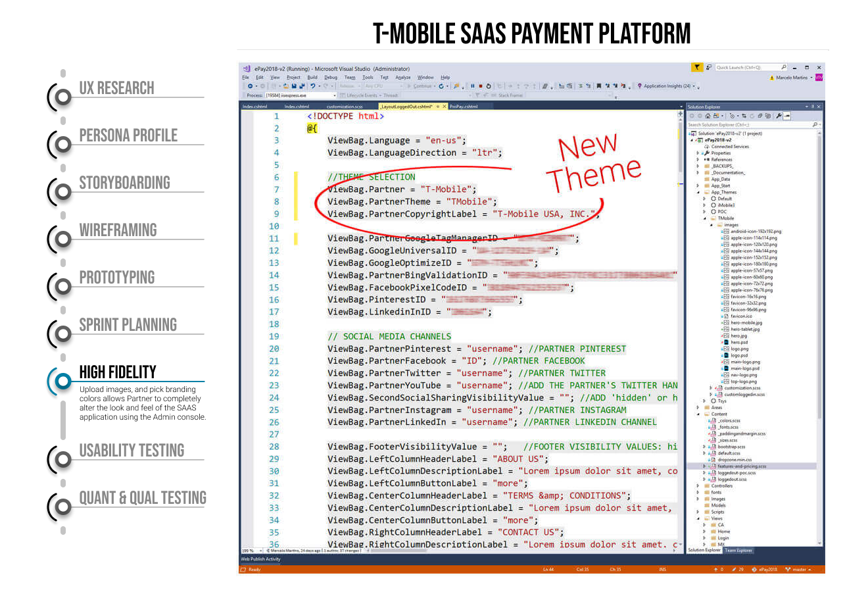The image size is (868, 592).
Task: Click the Pause debugging toolbar icon
Action: 473,86
